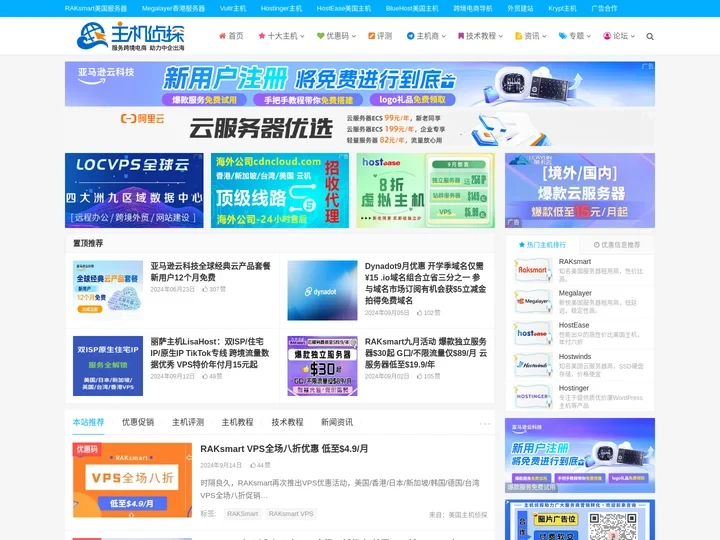Expand the 专题 dropdown menu
The height and width of the screenshot is (540, 720).
coord(589,36)
